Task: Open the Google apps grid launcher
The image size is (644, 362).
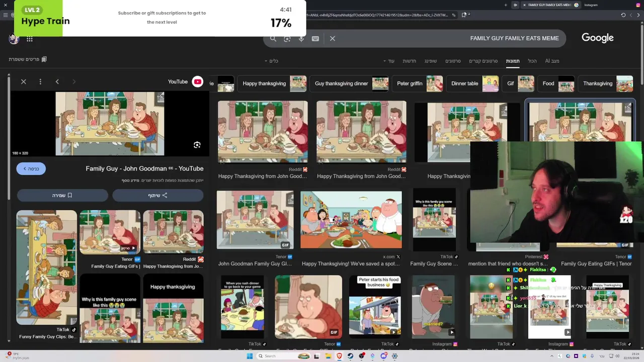Action: (30, 39)
